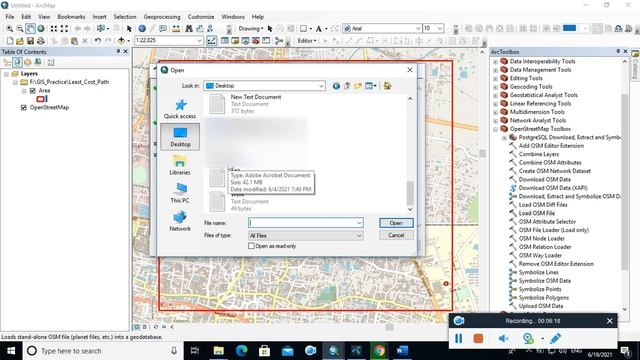Select Libraries in dialog sidebar
The image size is (640, 360).
click(x=180, y=165)
